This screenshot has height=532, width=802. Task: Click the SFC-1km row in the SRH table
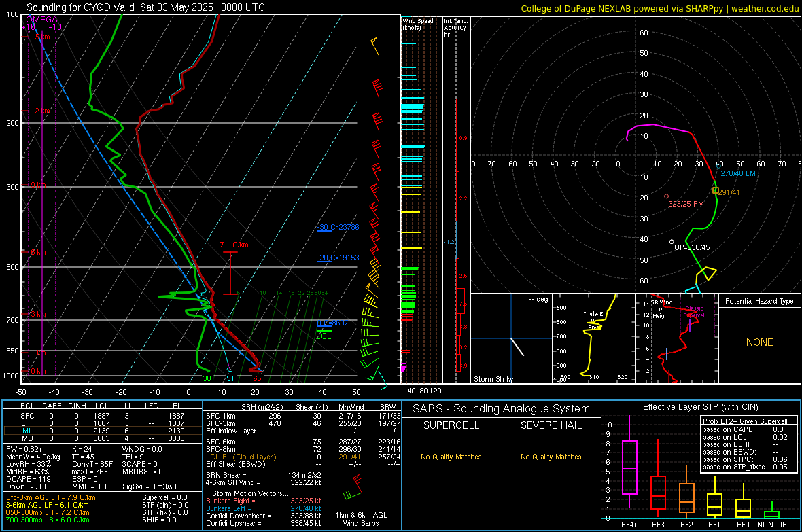(303, 416)
